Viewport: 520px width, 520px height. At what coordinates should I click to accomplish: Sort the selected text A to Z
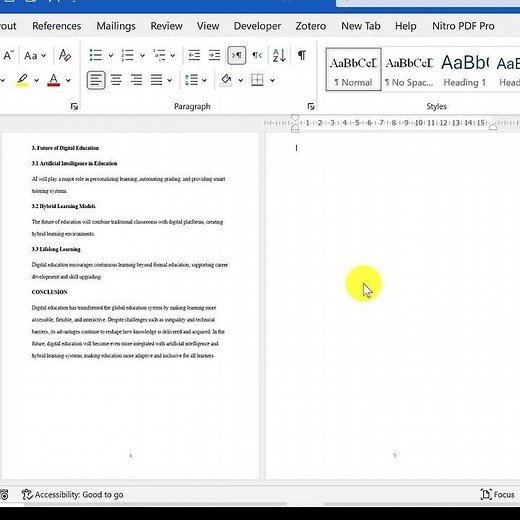click(279, 55)
